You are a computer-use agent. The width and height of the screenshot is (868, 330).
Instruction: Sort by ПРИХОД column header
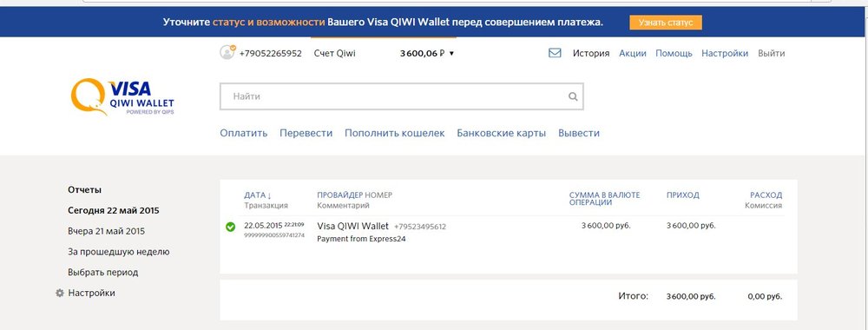(x=682, y=195)
